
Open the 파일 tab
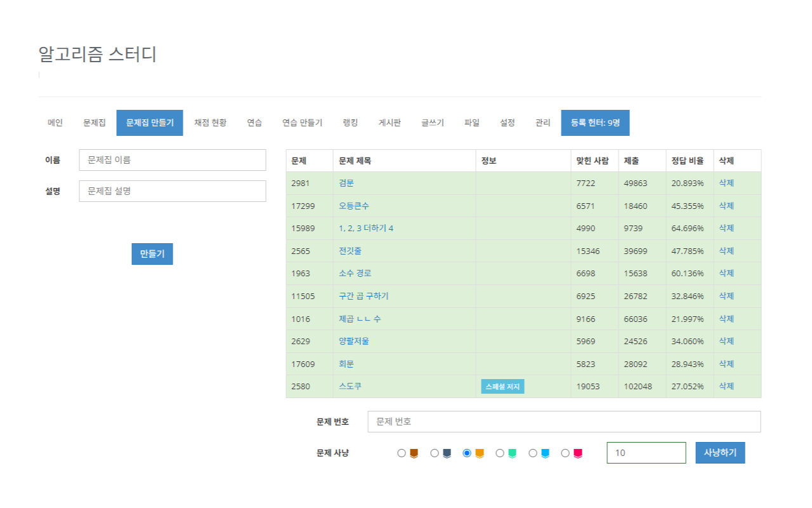(472, 123)
